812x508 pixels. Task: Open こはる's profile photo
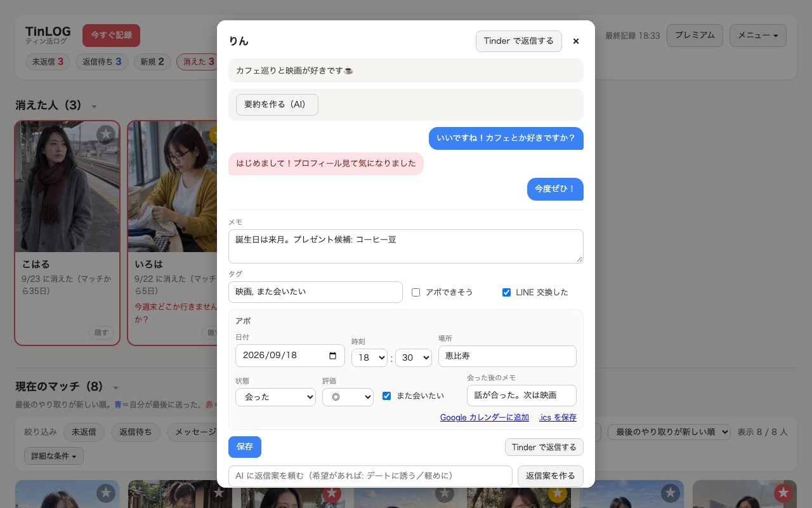67,187
